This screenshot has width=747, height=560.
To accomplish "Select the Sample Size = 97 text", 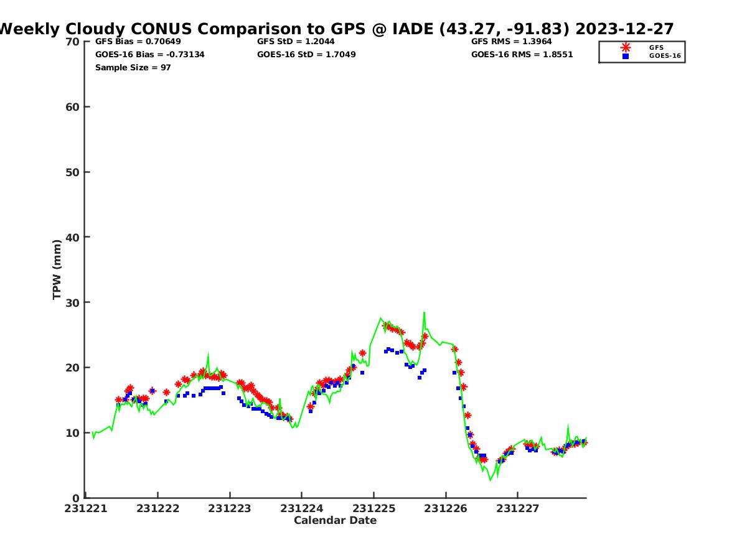I will click(133, 67).
